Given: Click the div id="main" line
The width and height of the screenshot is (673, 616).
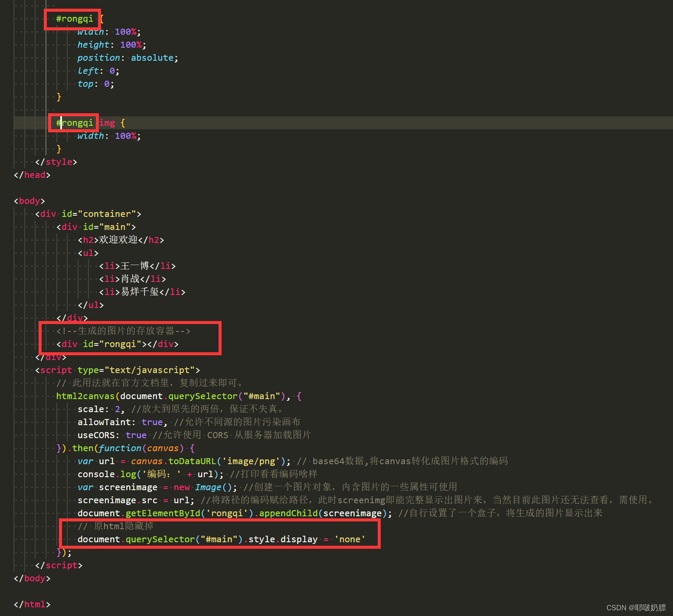Looking at the screenshot, I should (x=96, y=227).
